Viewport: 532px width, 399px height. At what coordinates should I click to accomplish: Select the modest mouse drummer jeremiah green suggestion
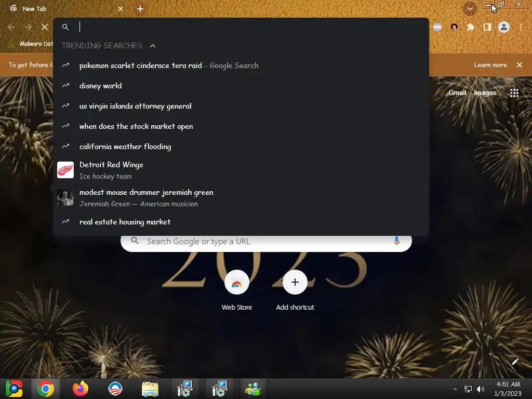(241, 197)
